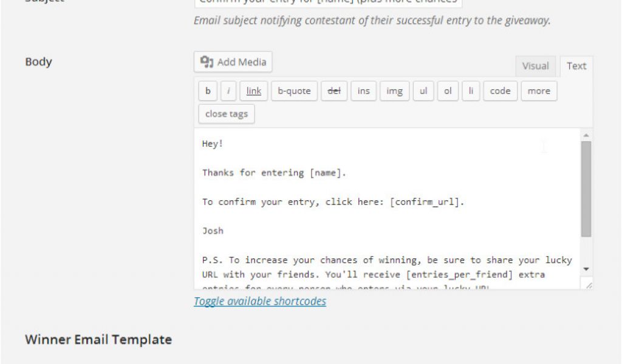The width and height of the screenshot is (622, 364).
Task: Insert an image with img button
Action: point(394,91)
